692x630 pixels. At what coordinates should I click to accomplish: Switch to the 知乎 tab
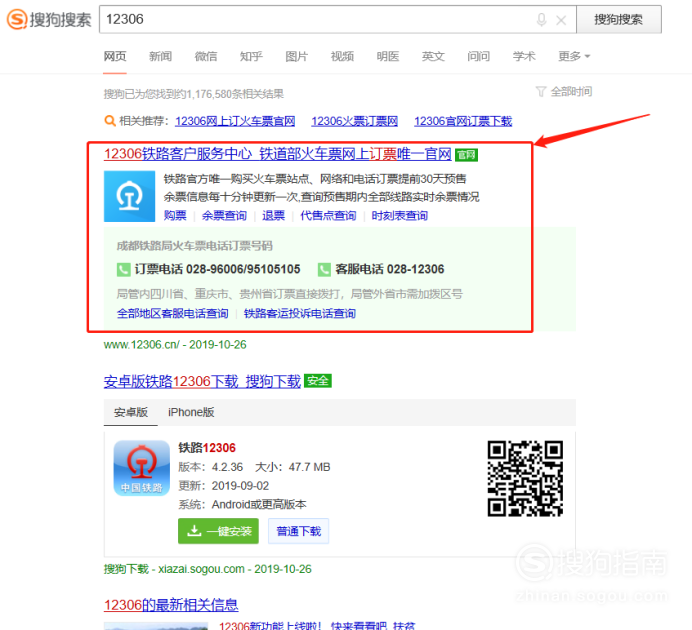[x=251, y=56]
